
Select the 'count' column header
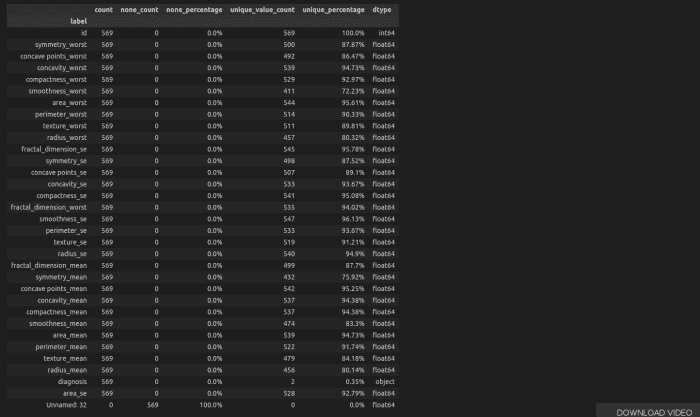coord(103,9)
